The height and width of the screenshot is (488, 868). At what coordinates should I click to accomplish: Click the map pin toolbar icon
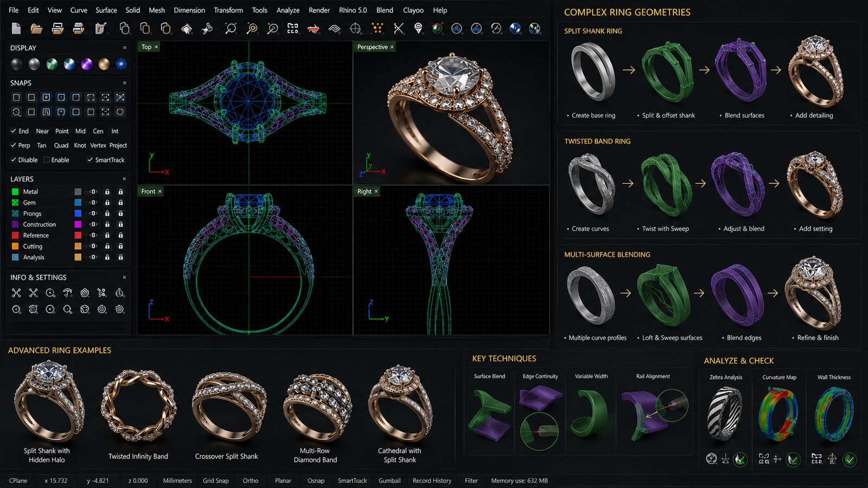point(418,28)
